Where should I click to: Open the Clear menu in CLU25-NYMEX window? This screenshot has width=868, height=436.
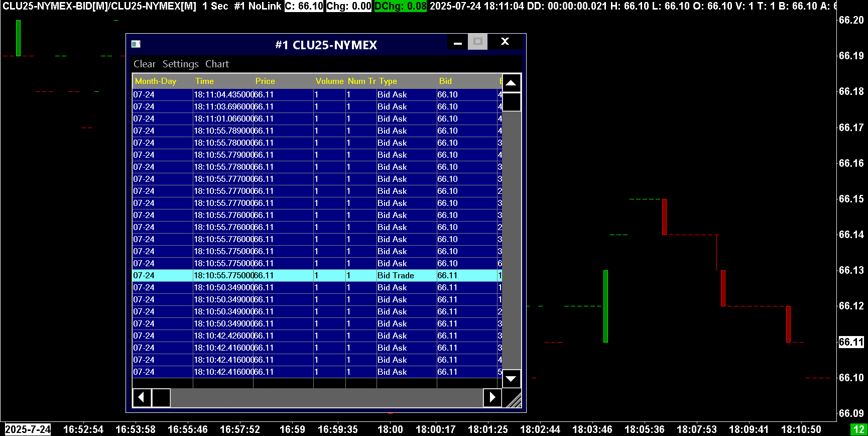pos(145,64)
